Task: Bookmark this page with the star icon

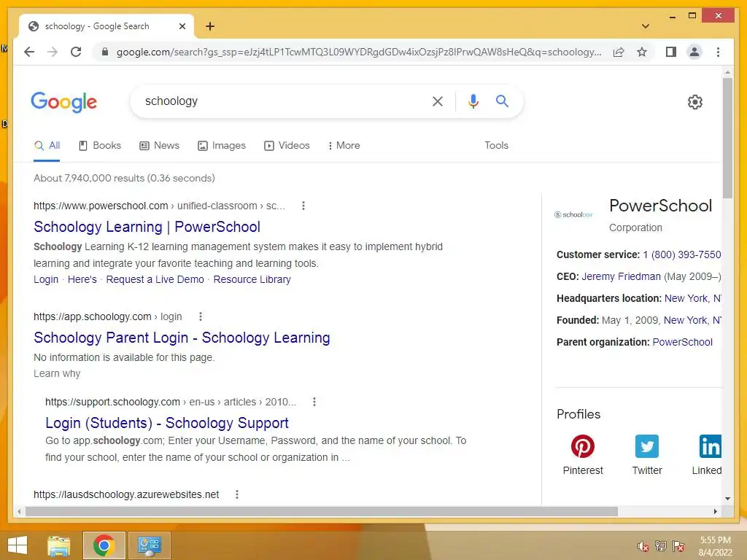Action: [x=642, y=52]
